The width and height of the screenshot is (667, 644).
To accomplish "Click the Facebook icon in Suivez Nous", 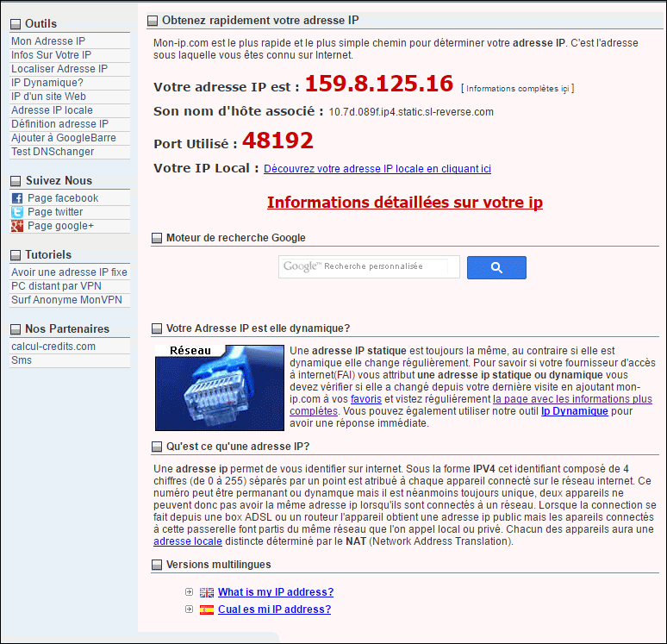I will coord(17,198).
